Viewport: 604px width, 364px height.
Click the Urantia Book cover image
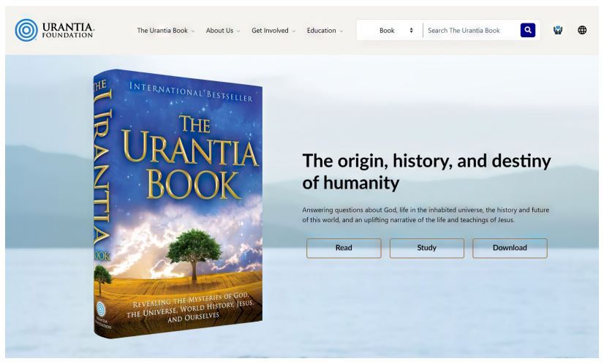tap(178, 204)
